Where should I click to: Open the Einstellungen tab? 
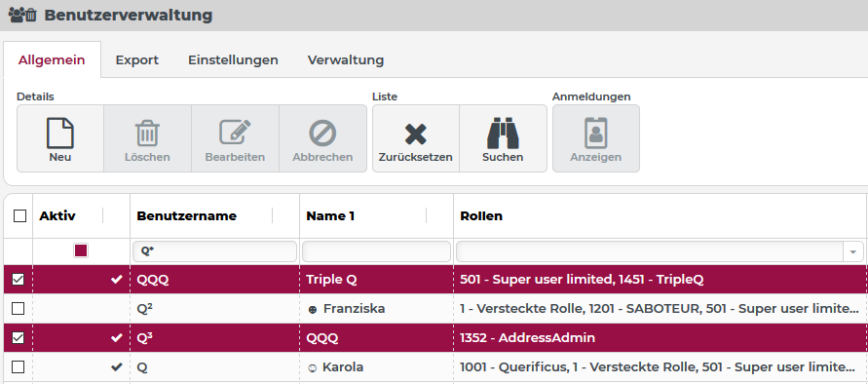[233, 59]
